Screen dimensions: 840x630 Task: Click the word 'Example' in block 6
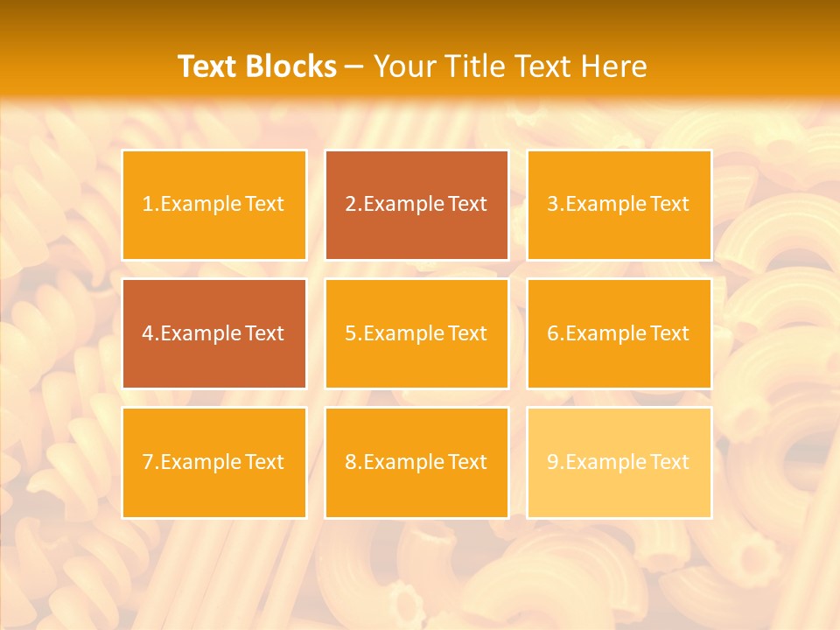tap(608, 333)
